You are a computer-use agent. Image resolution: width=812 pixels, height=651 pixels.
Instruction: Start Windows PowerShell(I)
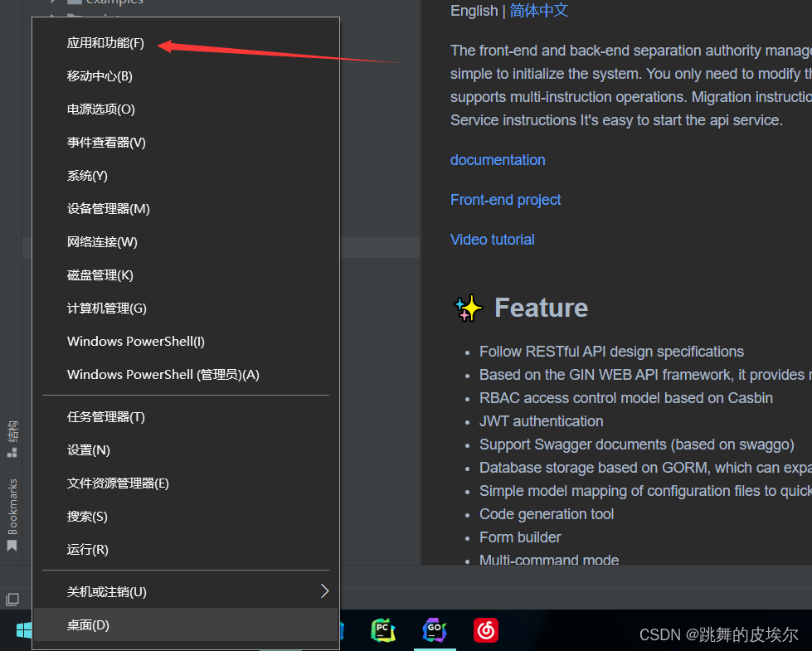(x=186, y=342)
